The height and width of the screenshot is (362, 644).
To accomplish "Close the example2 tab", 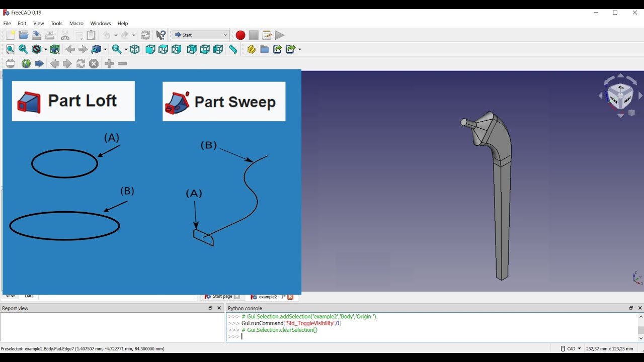I will (x=290, y=297).
